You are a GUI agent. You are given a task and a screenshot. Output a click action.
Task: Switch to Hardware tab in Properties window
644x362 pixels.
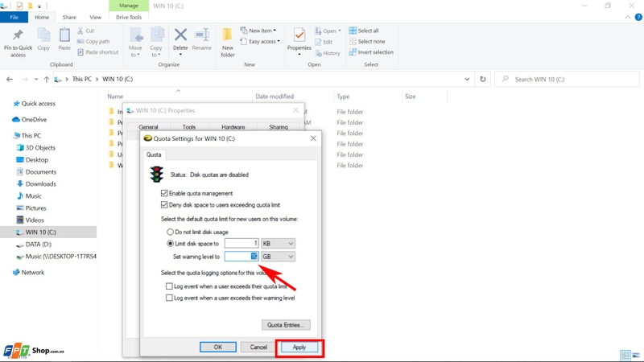233,127
